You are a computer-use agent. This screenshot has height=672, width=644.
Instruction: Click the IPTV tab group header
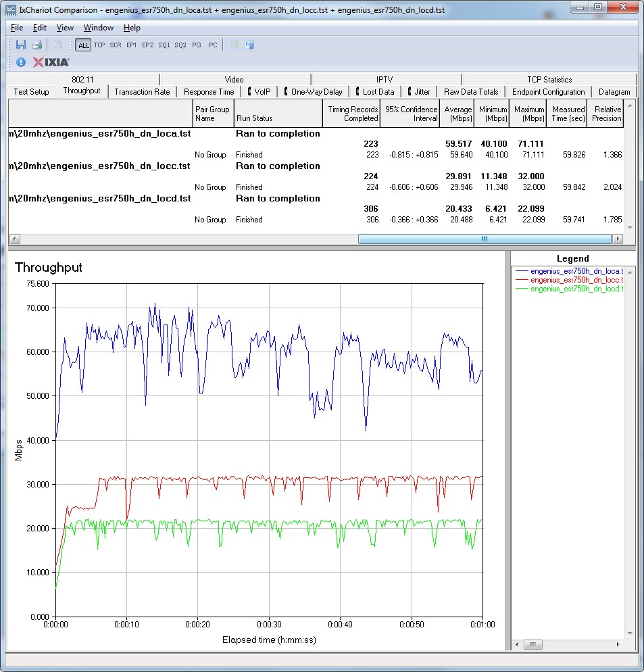(x=385, y=79)
